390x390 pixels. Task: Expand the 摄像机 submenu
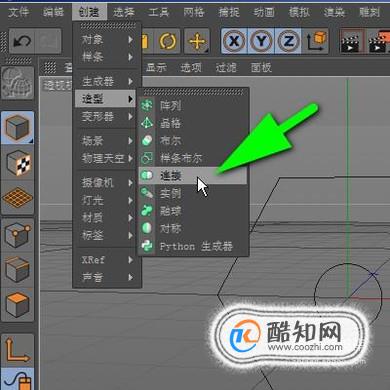point(107,183)
